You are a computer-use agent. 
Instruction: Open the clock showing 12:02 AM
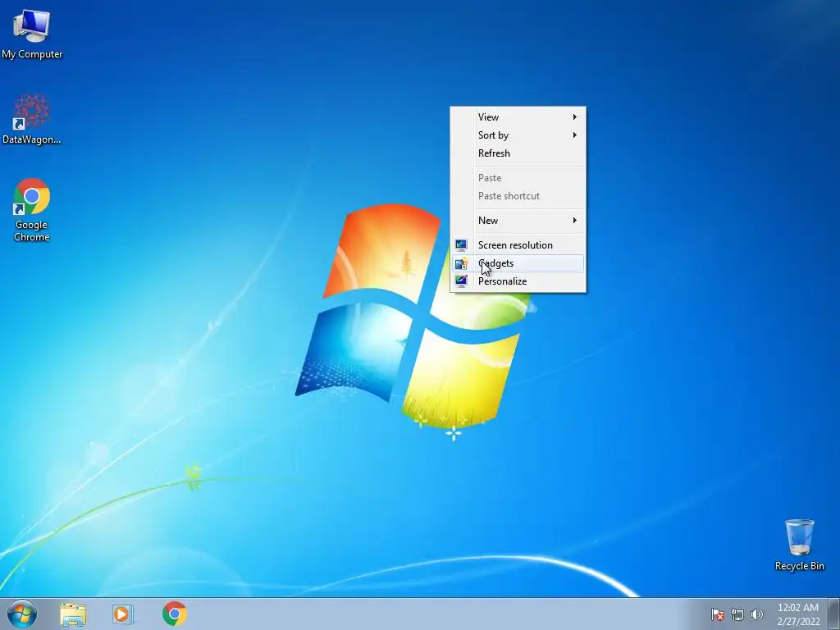tap(798, 614)
